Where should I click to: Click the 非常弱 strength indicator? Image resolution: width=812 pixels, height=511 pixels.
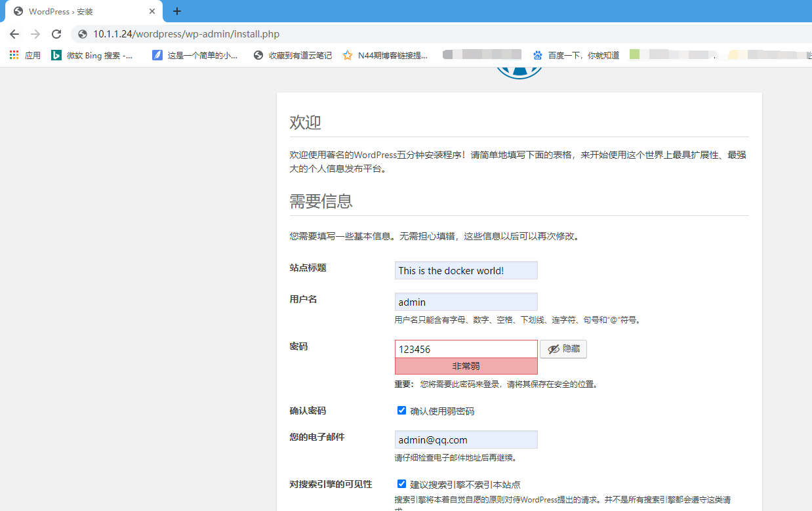(466, 366)
